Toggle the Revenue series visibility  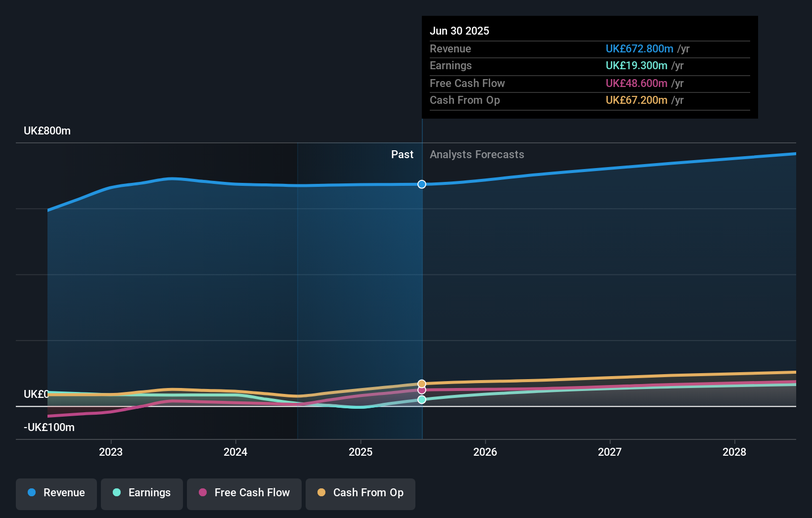tap(56, 493)
